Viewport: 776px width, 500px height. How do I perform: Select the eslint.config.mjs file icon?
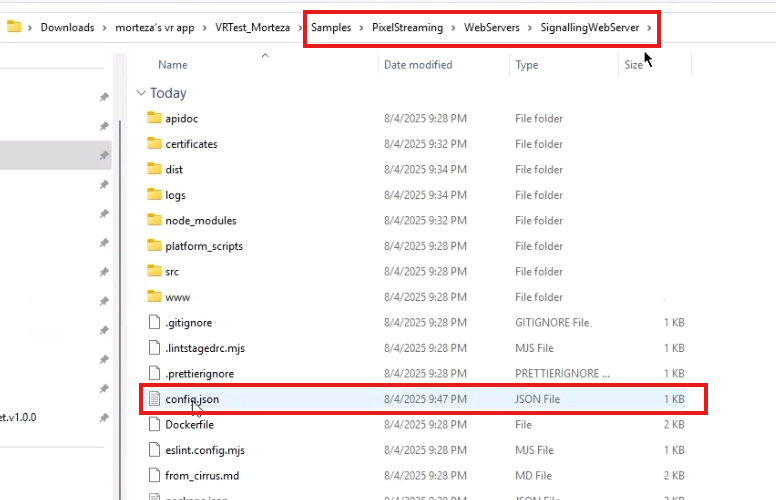click(154, 450)
